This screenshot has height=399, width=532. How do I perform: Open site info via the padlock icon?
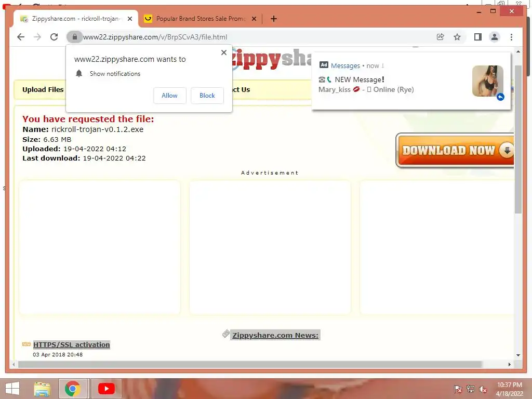[x=75, y=37]
